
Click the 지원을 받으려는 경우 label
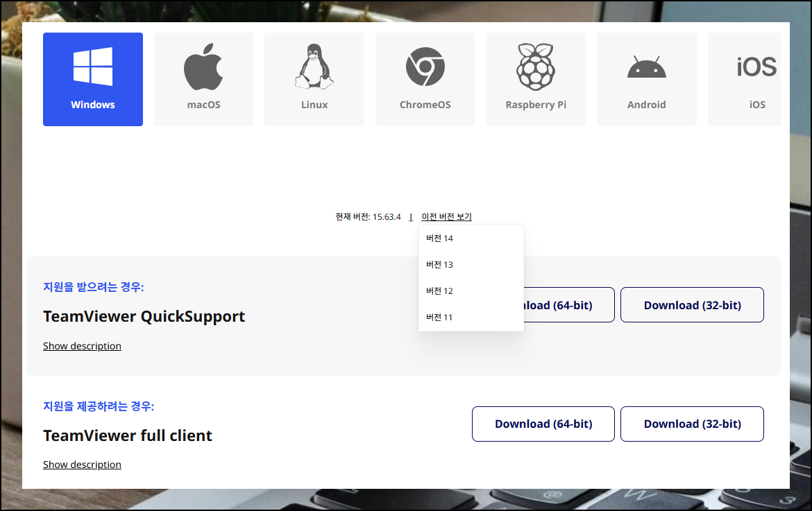click(93, 287)
